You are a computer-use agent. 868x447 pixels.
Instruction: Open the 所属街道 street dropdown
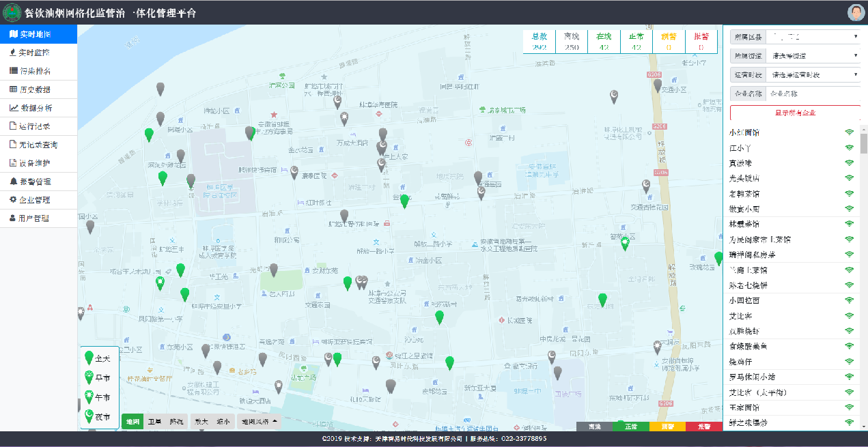coord(812,55)
